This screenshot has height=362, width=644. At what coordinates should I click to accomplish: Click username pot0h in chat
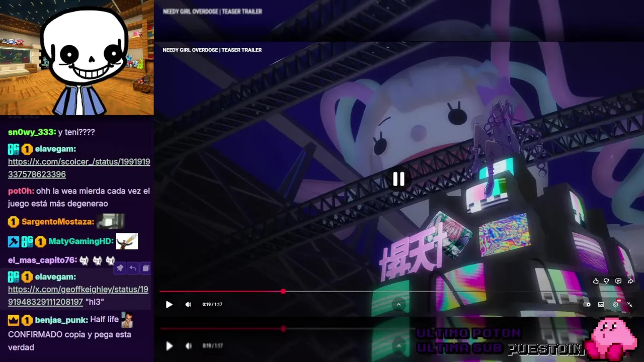[20, 191]
